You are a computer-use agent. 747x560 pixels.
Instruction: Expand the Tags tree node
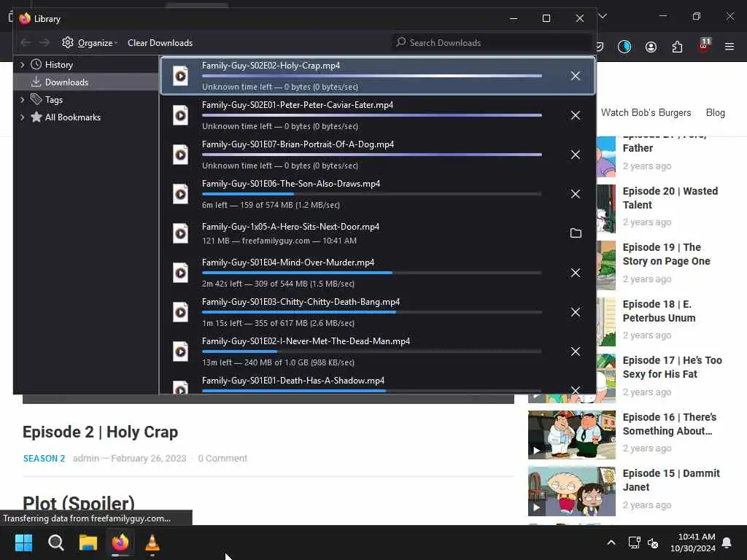point(22,99)
